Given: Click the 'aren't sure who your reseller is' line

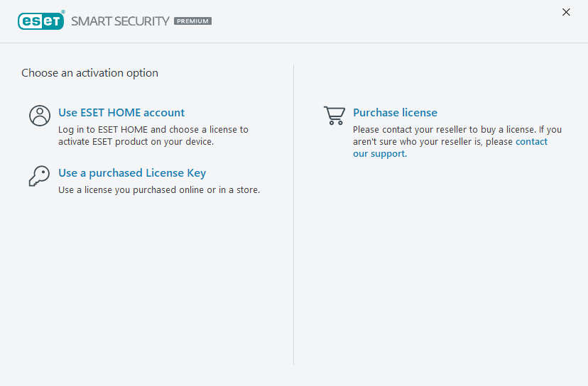Looking at the screenshot, I should point(432,142).
